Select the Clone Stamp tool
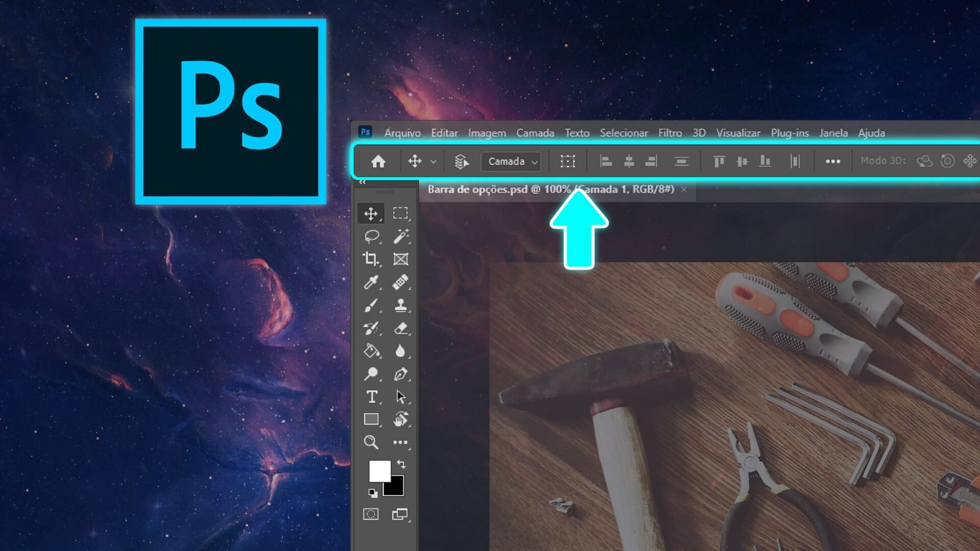Screen dimensions: 980x551 point(400,305)
